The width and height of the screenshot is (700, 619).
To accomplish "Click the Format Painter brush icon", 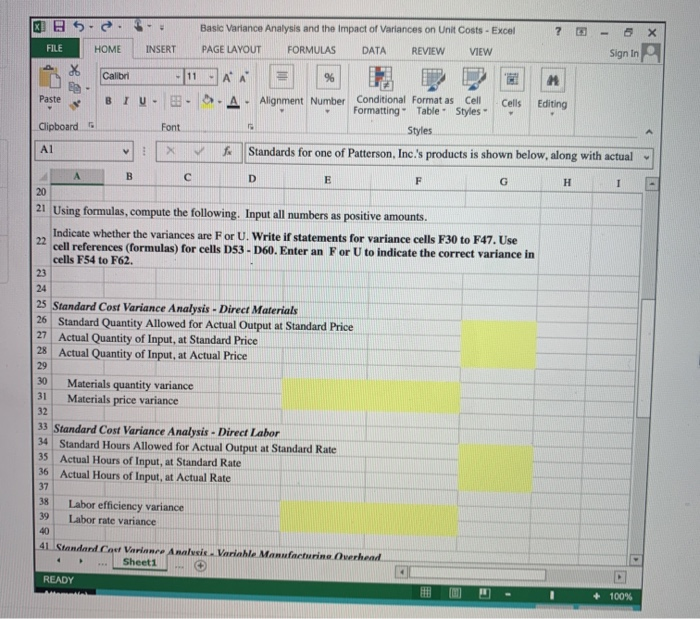I will tap(75, 104).
